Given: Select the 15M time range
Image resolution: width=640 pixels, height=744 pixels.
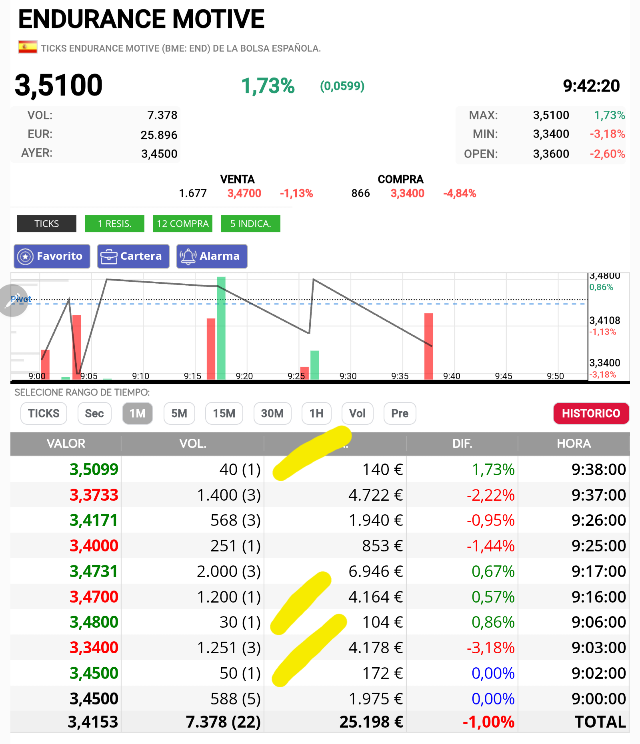Looking at the screenshot, I should coord(224,413).
